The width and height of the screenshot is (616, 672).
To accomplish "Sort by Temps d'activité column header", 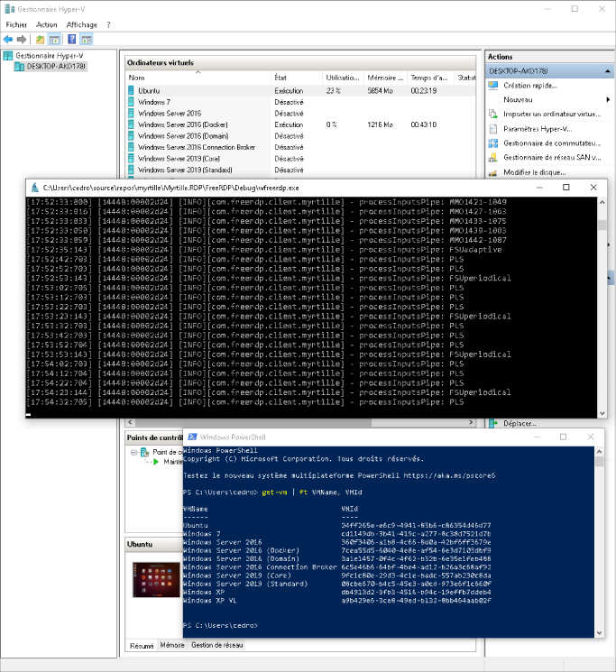I will (430, 78).
